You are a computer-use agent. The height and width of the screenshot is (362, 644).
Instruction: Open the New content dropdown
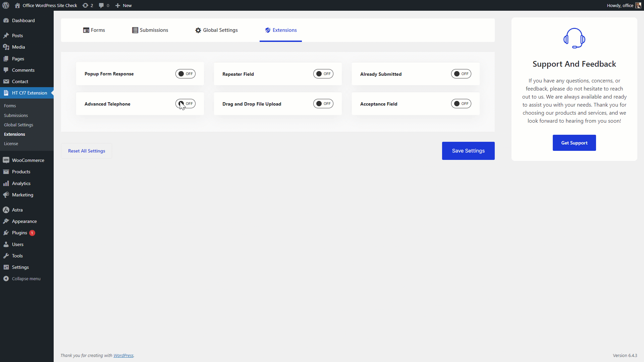coord(124,5)
